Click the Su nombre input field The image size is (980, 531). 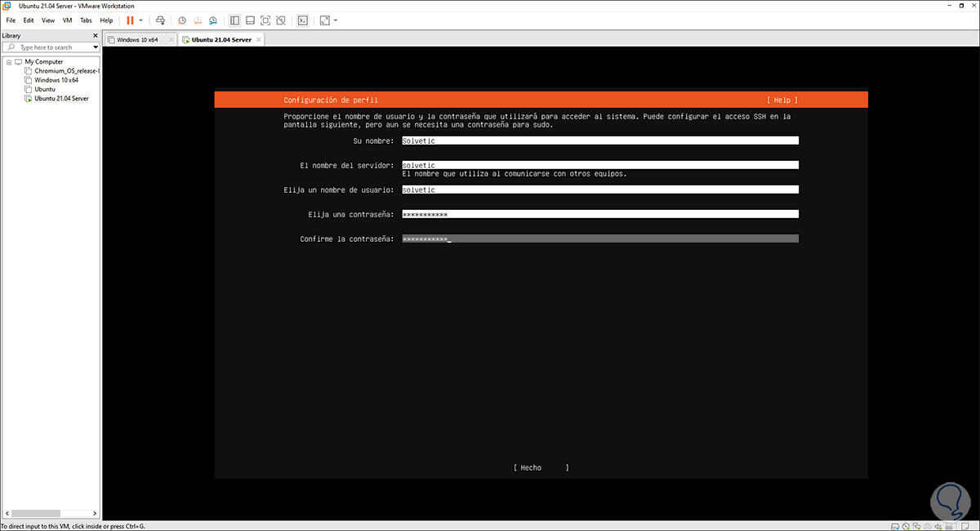600,141
